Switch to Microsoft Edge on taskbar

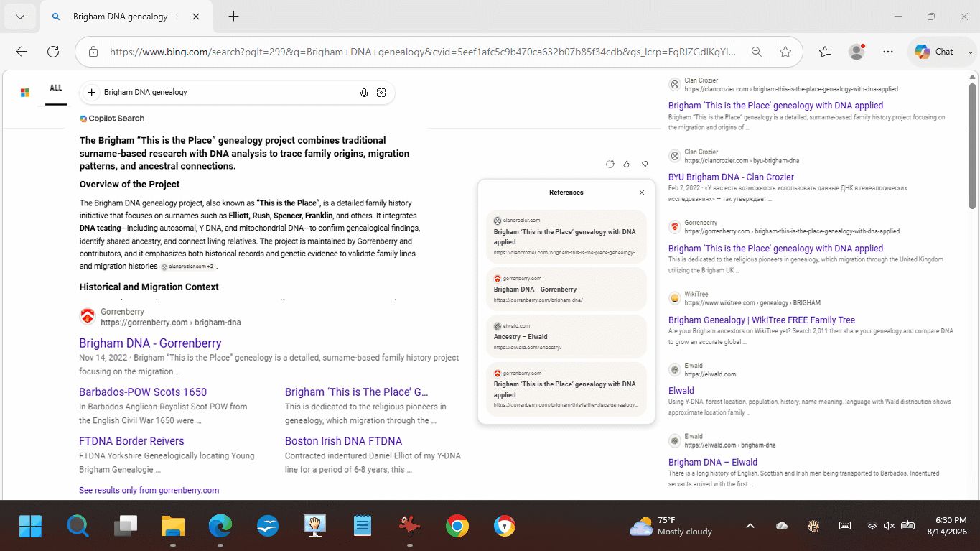[x=220, y=527]
